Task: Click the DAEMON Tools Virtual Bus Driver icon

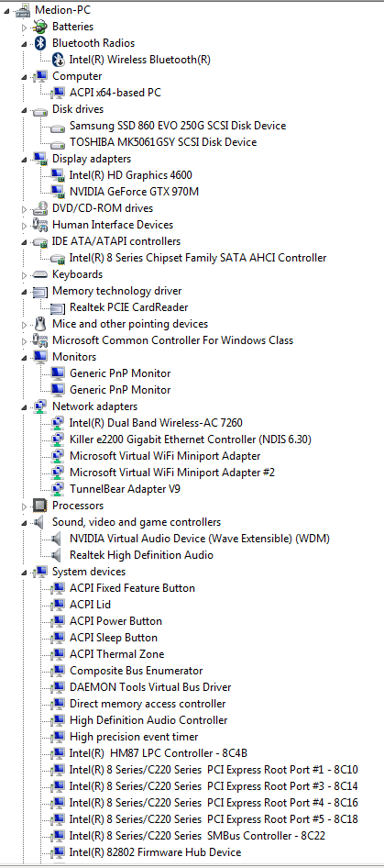Action: coord(58,687)
